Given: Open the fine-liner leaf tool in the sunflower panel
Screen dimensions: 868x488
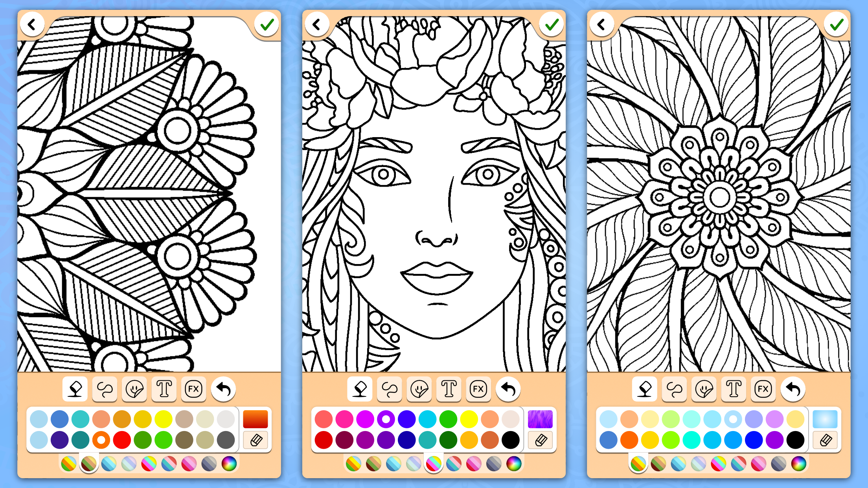Looking at the screenshot, I should 704,389.
